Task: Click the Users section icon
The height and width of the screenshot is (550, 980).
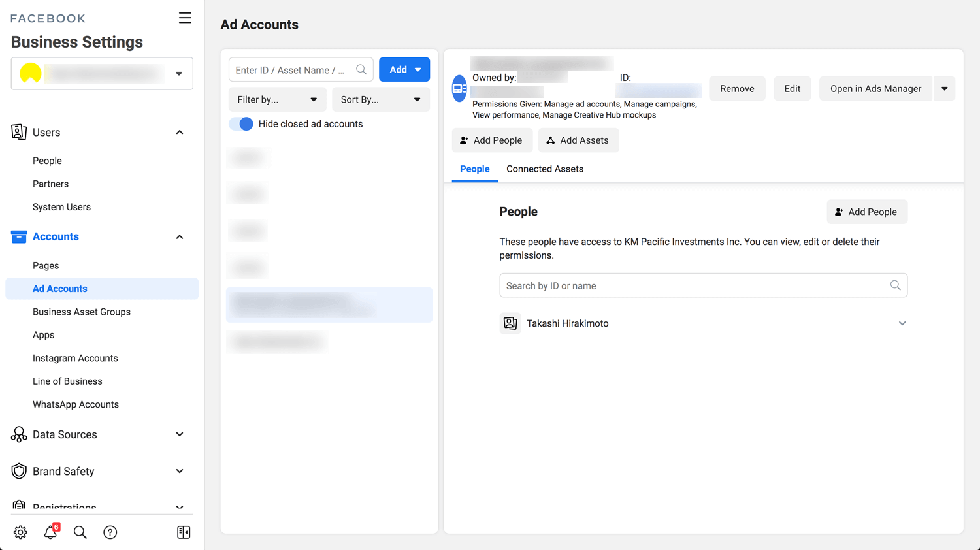Action: click(x=19, y=132)
